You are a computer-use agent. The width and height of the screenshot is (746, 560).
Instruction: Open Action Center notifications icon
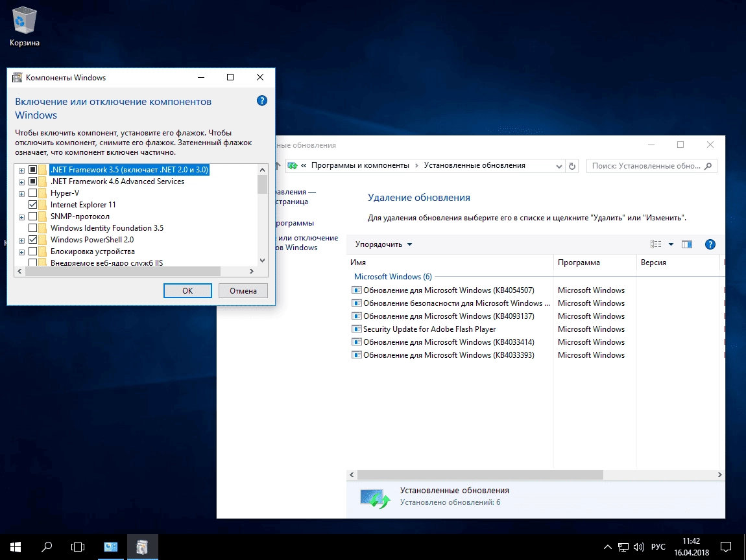725,547
